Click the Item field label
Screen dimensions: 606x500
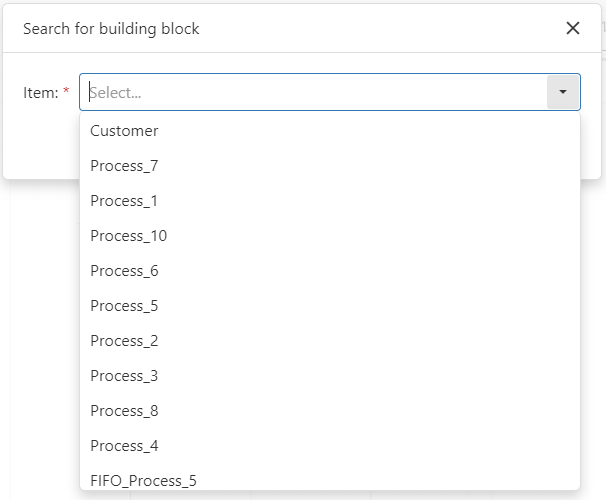41,92
